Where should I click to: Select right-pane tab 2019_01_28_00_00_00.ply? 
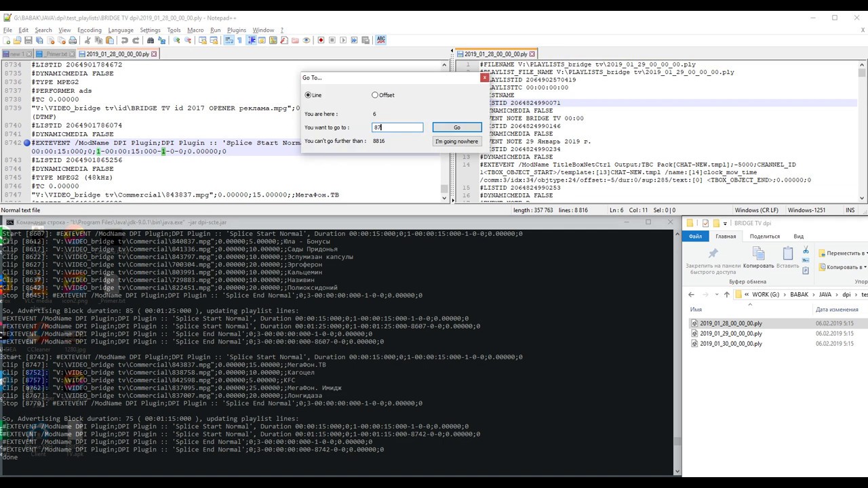[495, 54]
